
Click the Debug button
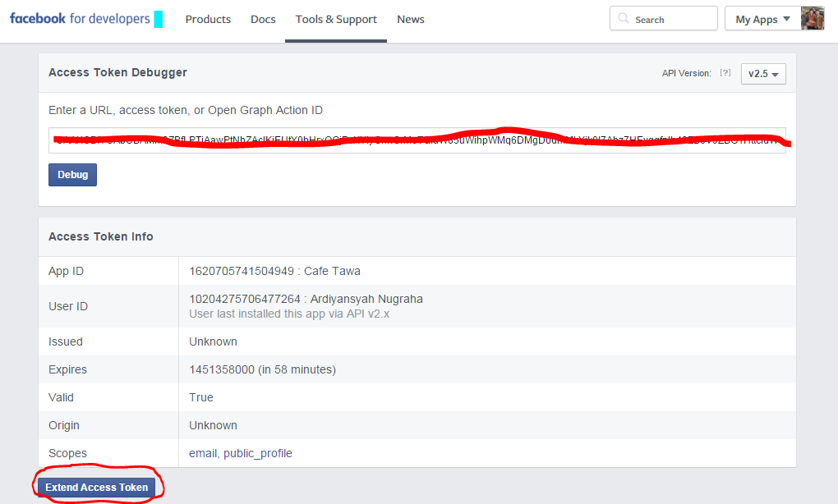pos(72,175)
